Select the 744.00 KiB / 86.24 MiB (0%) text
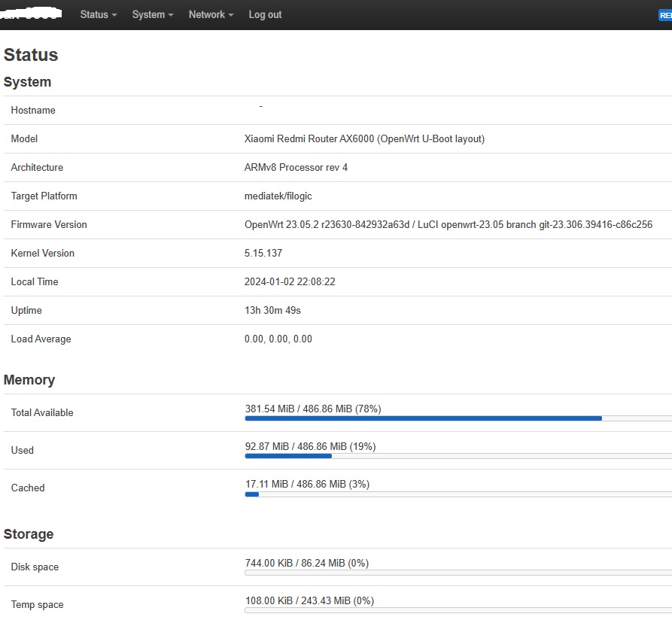This screenshot has width=672, height=617. (x=307, y=563)
